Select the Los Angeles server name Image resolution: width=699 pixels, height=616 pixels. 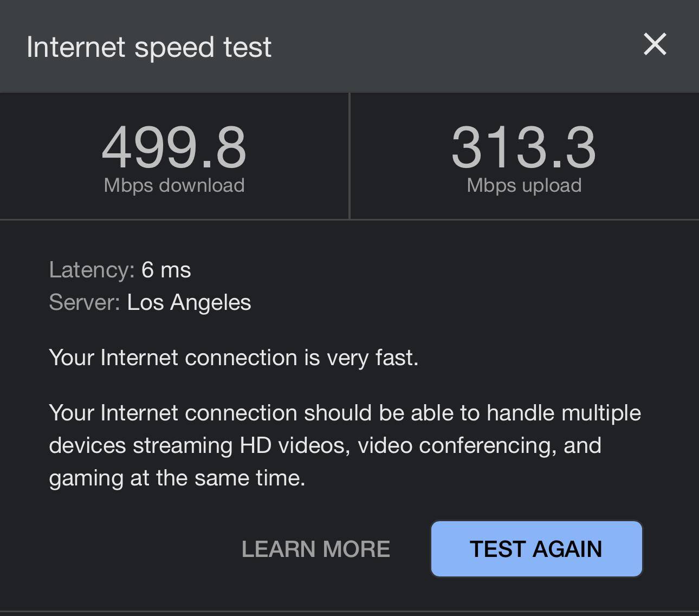189,302
